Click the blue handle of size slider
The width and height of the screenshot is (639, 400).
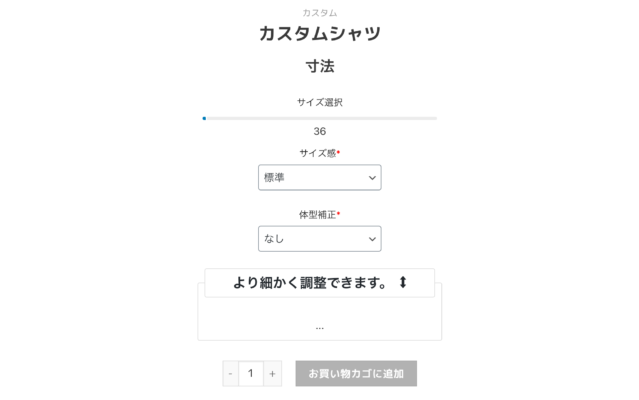[204, 119]
